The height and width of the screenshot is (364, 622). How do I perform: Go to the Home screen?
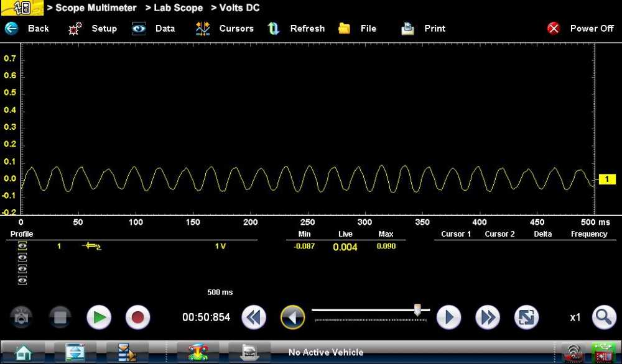pos(24,352)
